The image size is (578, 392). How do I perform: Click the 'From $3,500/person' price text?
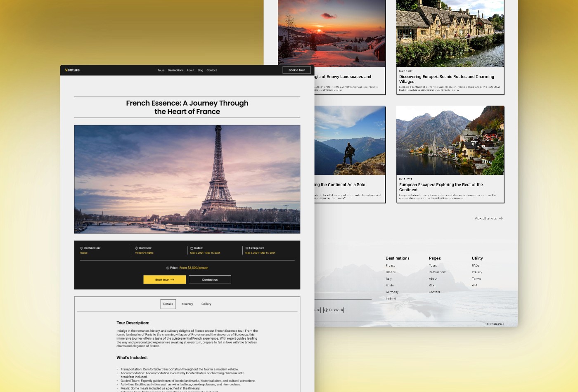[x=194, y=268]
